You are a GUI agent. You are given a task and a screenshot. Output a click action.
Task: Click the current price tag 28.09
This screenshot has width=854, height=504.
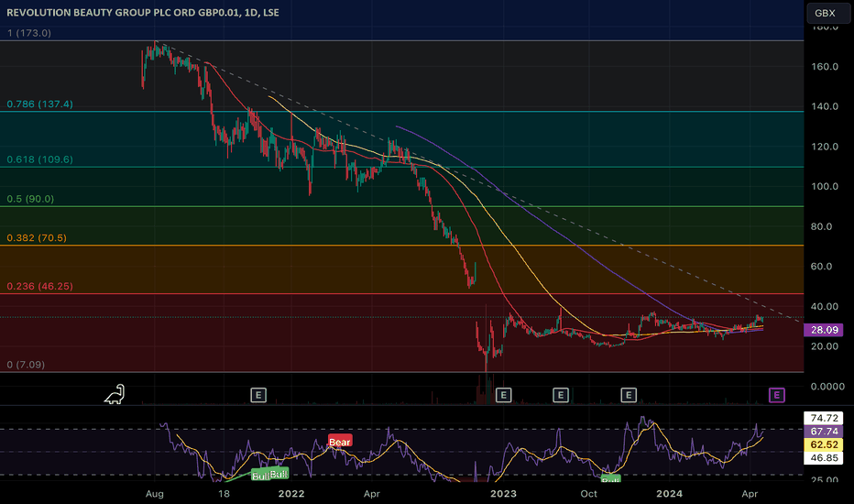coord(824,330)
